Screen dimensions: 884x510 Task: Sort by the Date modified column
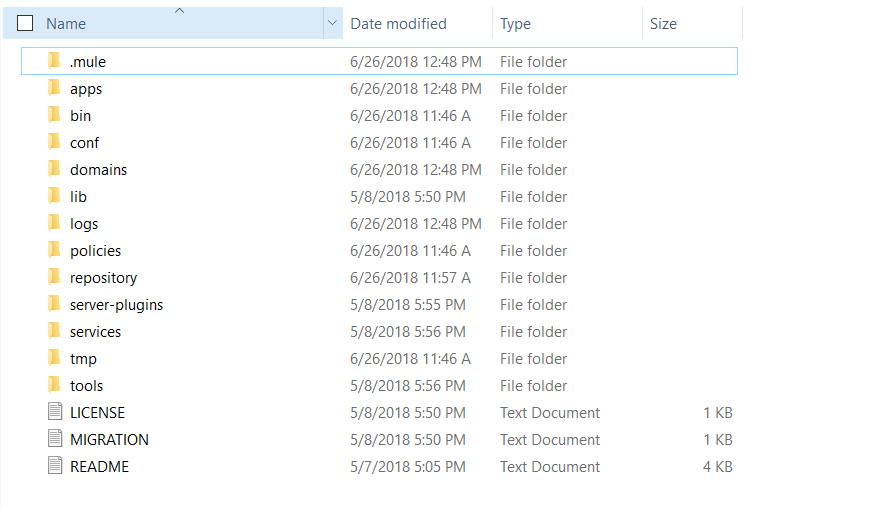pos(398,24)
